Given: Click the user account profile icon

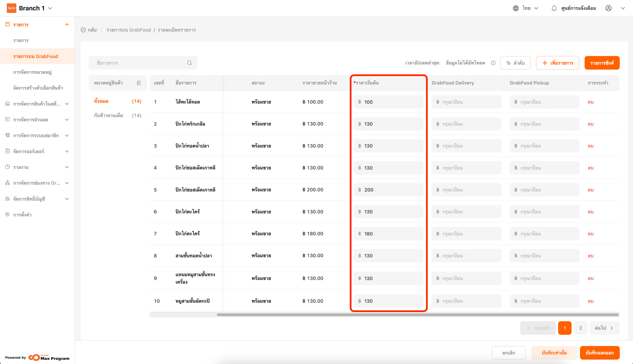Looking at the screenshot, I should coord(609,8).
